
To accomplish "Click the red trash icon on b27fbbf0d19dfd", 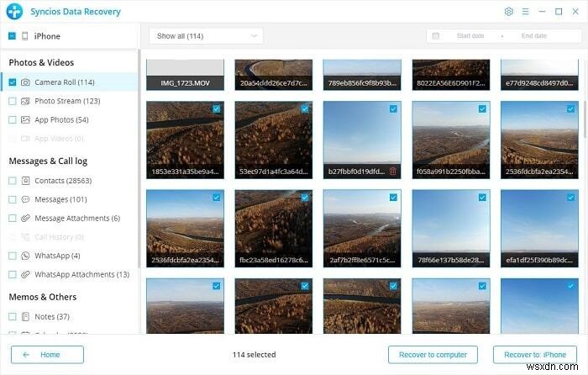I will 392,172.
